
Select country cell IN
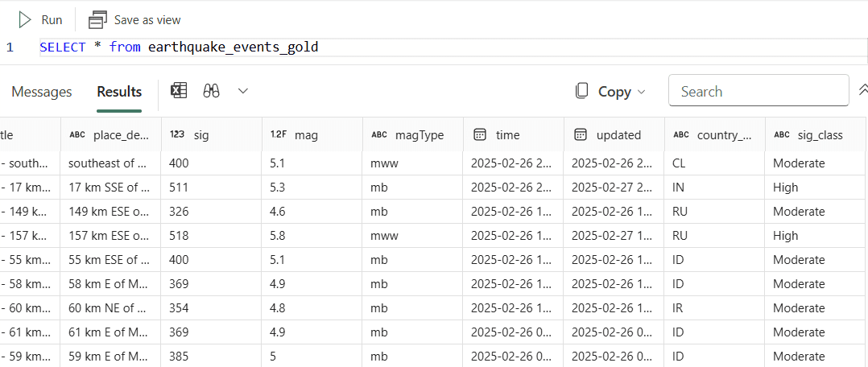[x=715, y=188]
